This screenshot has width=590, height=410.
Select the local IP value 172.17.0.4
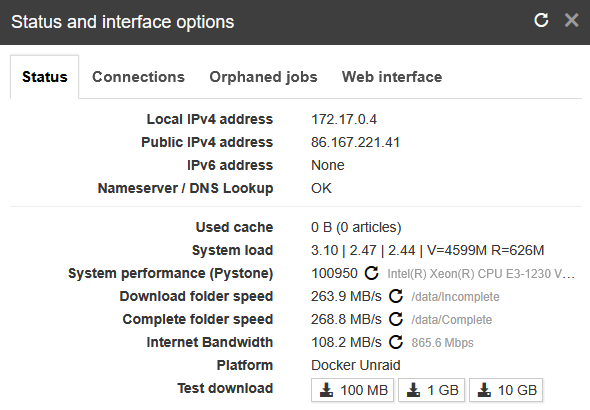(344, 119)
